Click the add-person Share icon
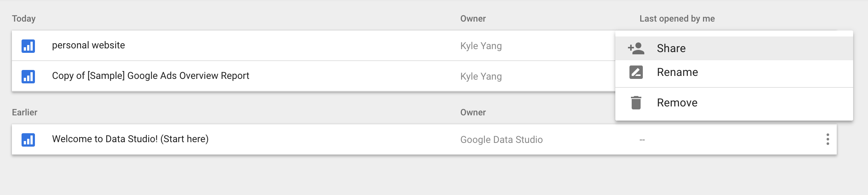Viewport: 868px width, 195px height. 636,48
